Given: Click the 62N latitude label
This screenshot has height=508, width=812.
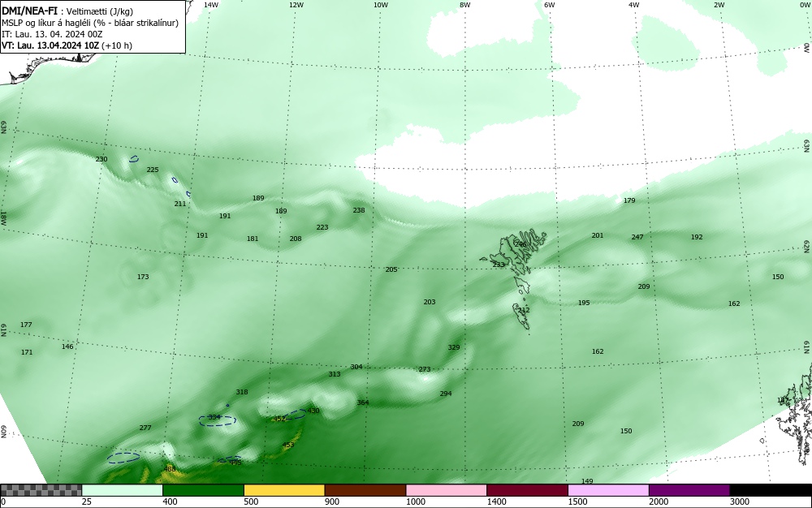Looking at the screenshot, I should point(807,246).
